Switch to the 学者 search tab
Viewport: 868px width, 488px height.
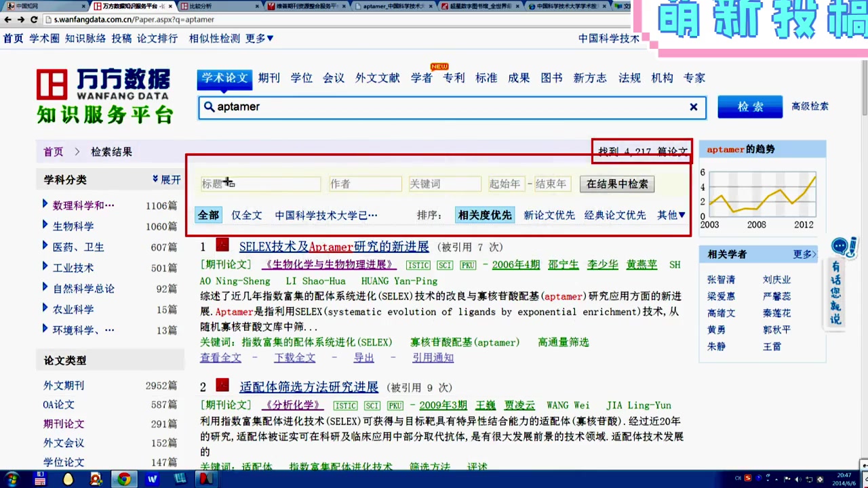(422, 78)
